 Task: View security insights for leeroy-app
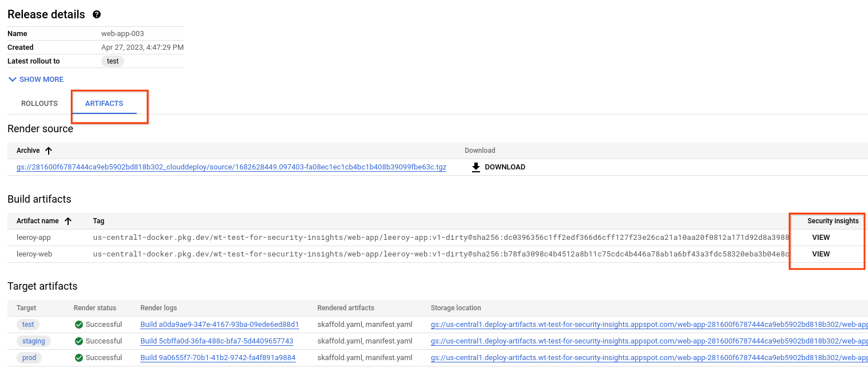tap(821, 237)
